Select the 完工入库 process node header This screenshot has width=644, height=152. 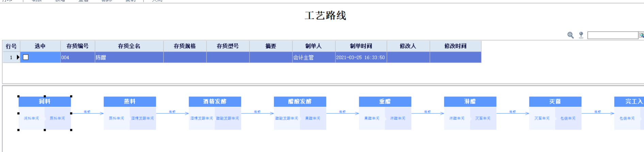[630, 102]
